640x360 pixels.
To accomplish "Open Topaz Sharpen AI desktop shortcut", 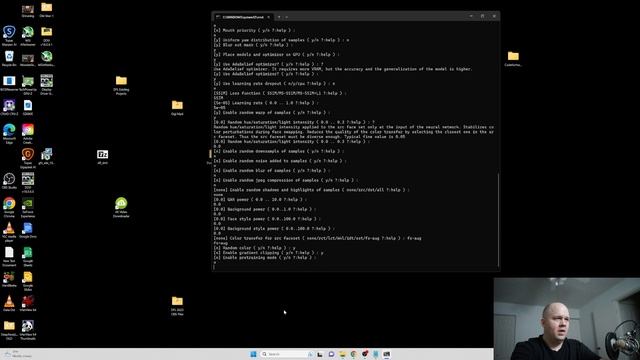I will tap(9, 35).
